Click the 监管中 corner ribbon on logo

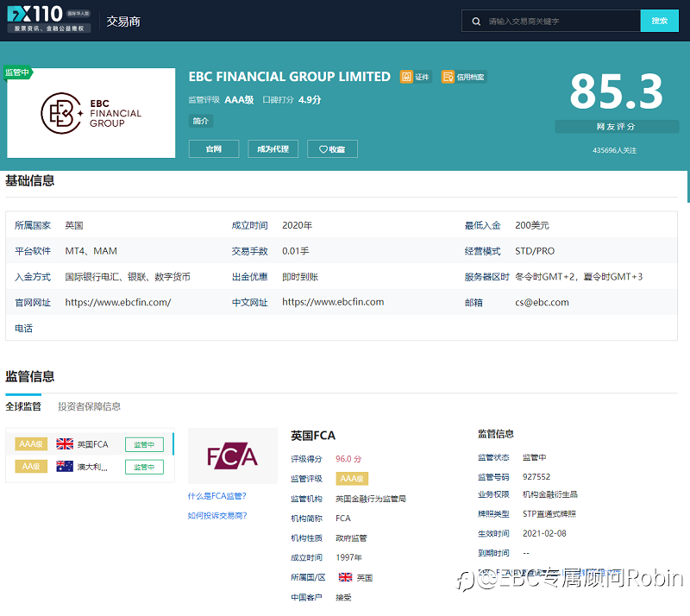pos(17,72)
